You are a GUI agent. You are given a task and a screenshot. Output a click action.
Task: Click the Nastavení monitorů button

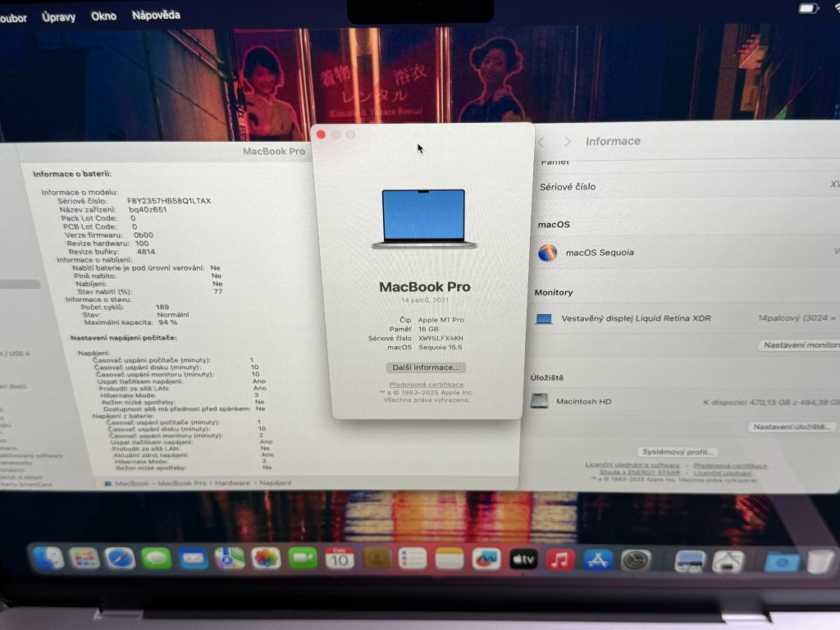(799, 345)
